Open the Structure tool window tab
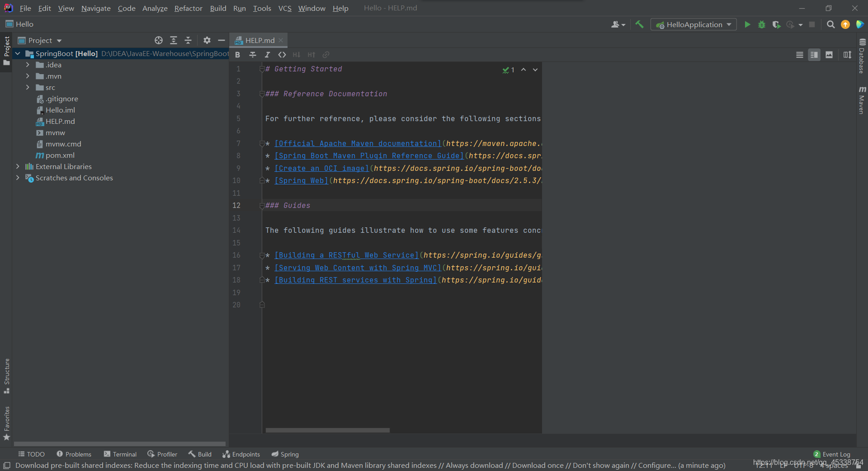The height and width of the screenshot is (471, 868). [6, 376]
